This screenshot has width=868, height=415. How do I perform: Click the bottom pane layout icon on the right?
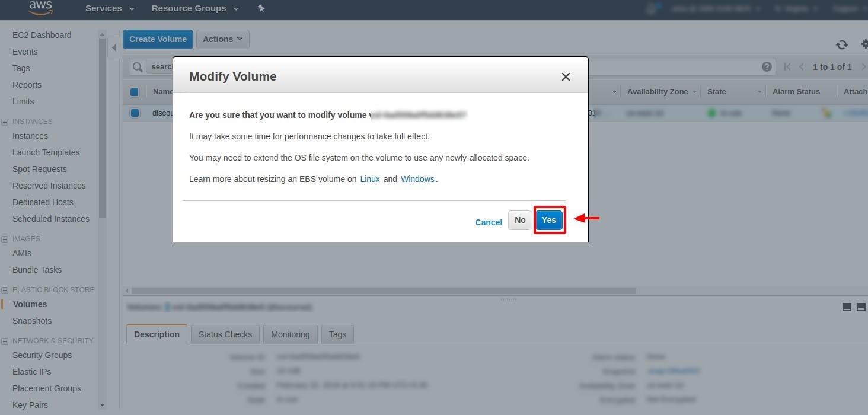click(848, 307)
